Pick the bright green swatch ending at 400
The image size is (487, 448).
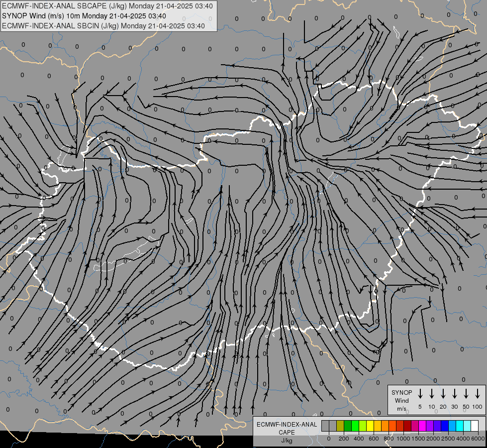pyautogui.click(x=355, y=426)
